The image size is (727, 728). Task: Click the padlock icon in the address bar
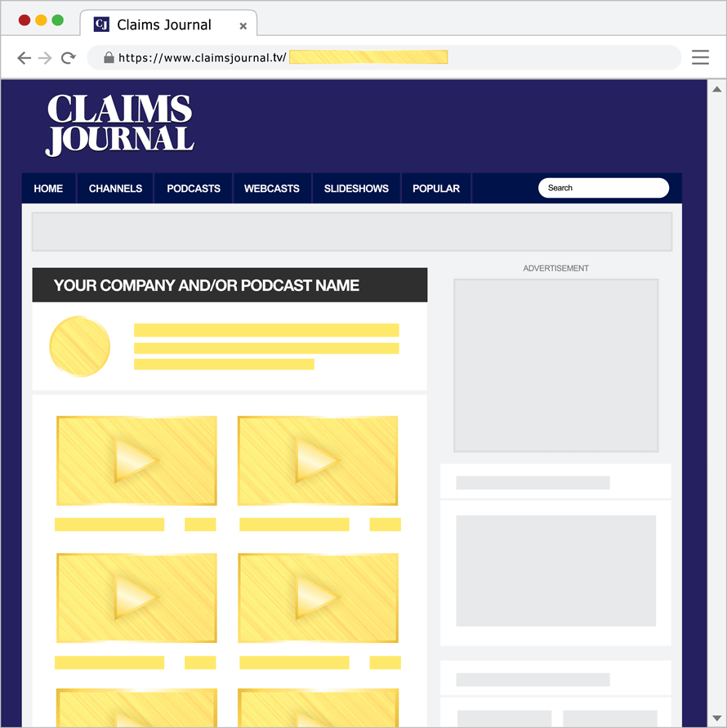(109, 57)
